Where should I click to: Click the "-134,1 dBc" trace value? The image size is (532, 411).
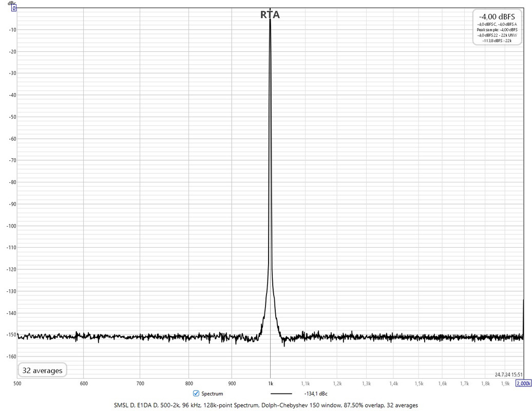[316, 394]
